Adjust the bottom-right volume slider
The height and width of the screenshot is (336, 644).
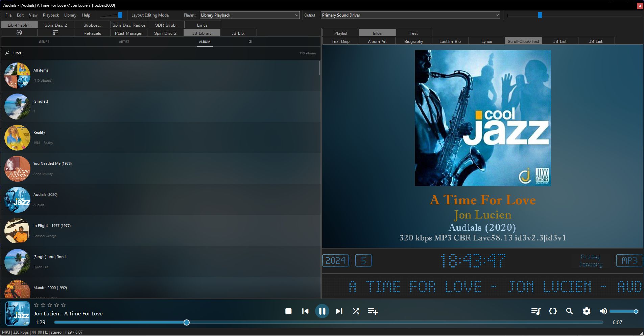click(624, 311)
